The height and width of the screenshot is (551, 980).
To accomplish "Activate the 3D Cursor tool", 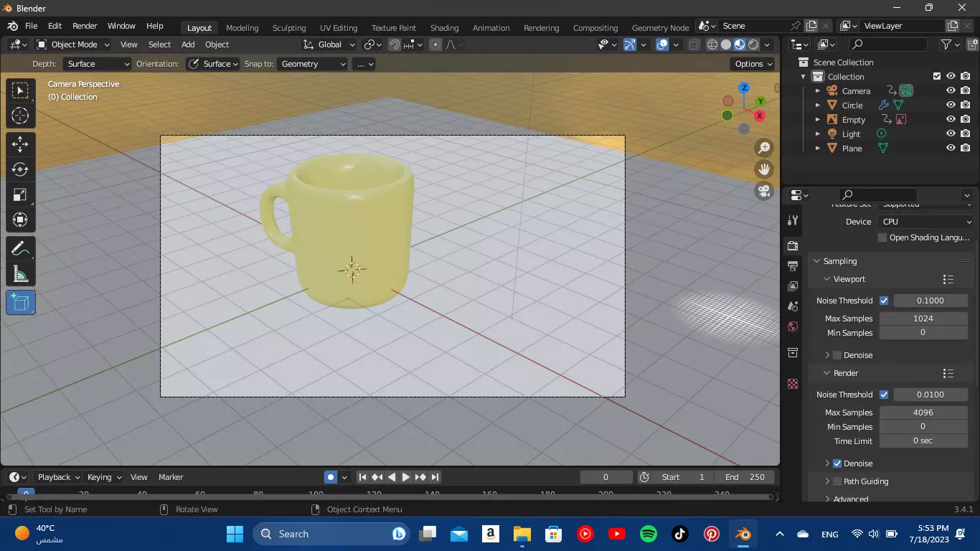I will tap(20, 116).
